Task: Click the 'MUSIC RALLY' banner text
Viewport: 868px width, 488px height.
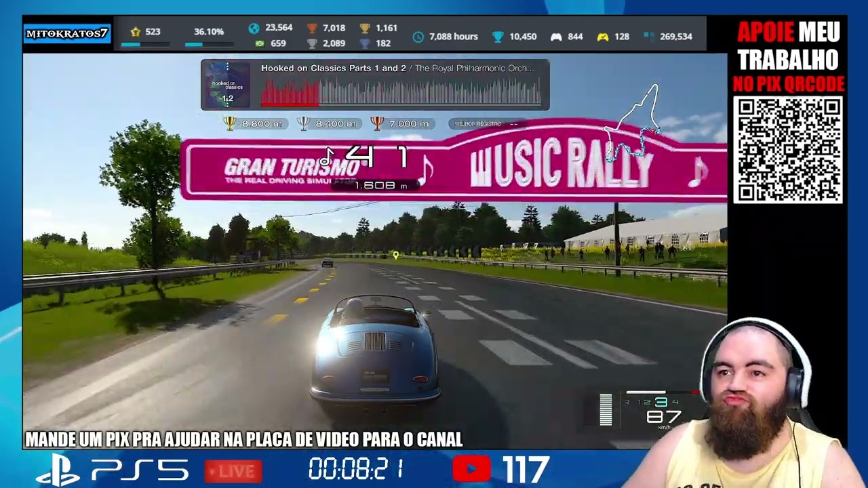Action: coord(561,164)
